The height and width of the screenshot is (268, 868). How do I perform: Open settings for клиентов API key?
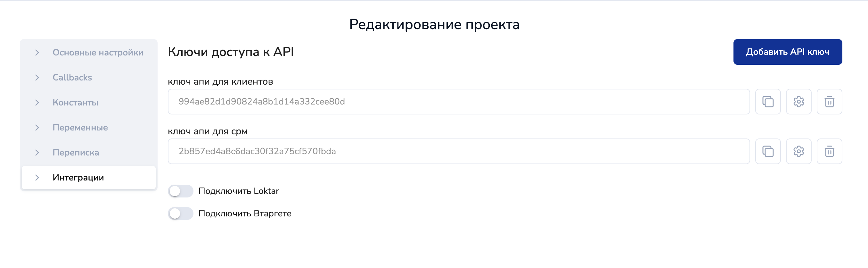[x=798, y=102]
